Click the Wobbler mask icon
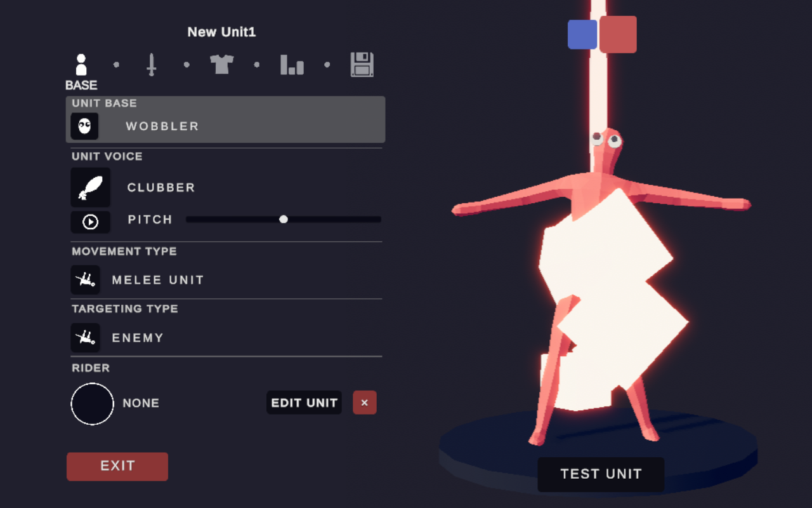Screen dimensions: 812x508 [84, 126]
